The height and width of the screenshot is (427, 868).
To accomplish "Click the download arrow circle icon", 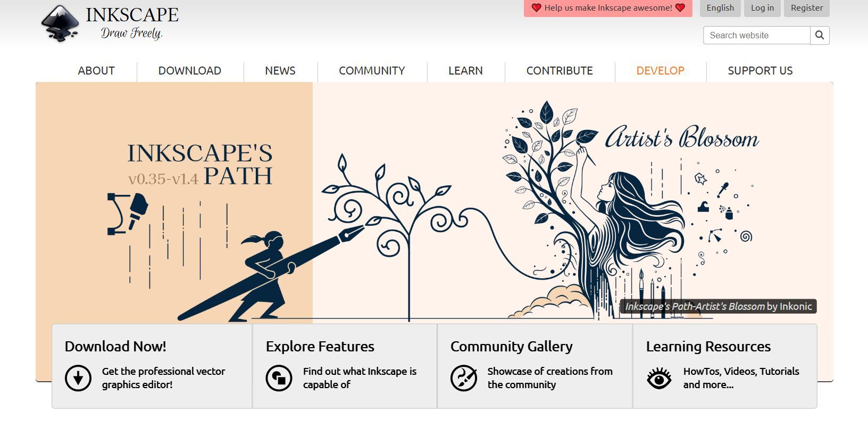I will point(78,378).
